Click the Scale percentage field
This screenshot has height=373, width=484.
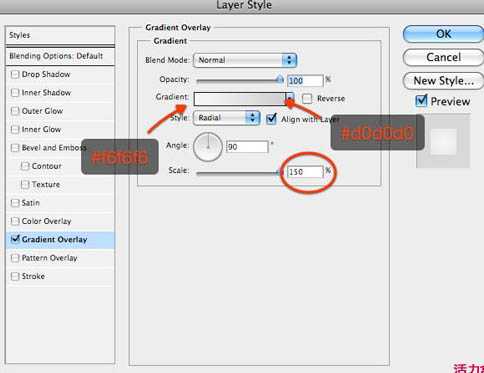click(305, 172)
